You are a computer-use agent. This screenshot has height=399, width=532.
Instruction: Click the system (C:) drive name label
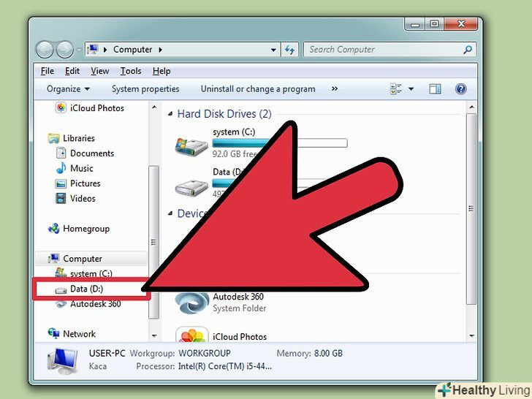tap(234, 132)
